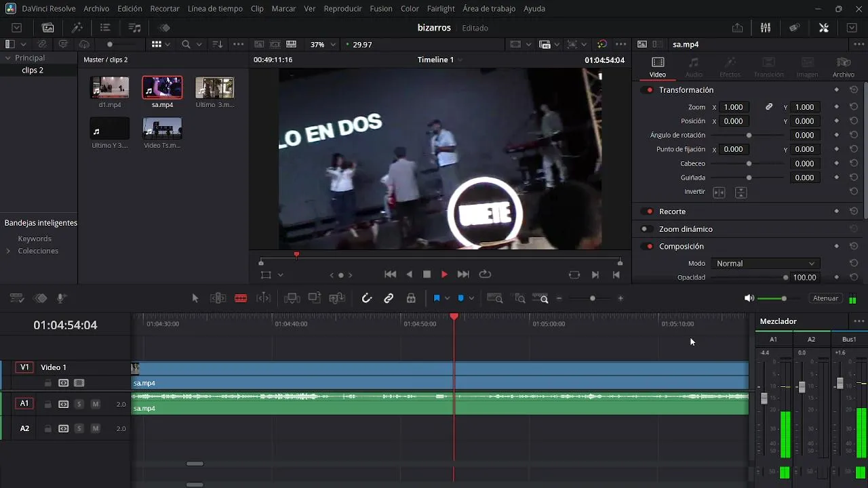Add a keyframe for Transformación
Image resolution: width=868 pixels, height=488 pixels.
[x=836, y=89]
